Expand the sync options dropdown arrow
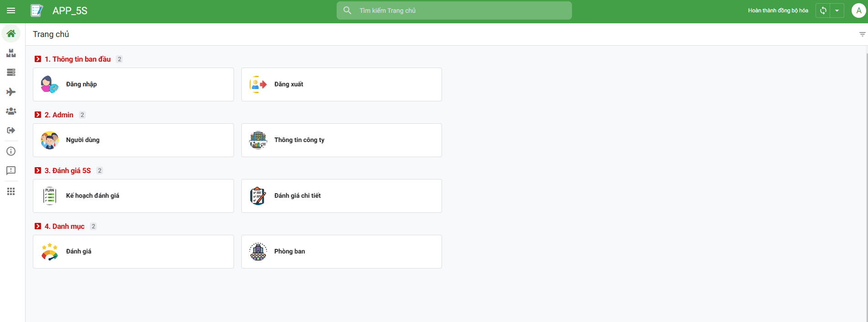The width and height of the screenshot is (868, 322). point(837,11)
